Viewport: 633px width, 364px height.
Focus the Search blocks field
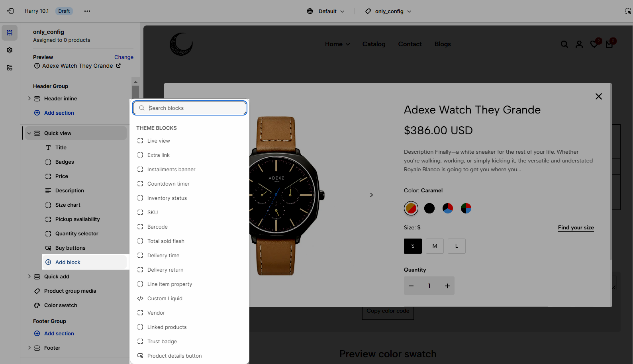190,108
